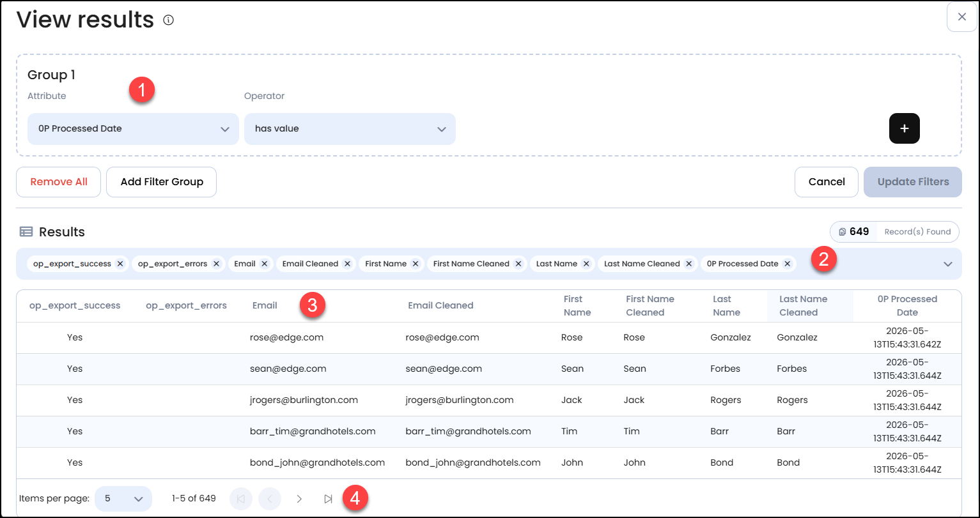Remove the First Name Cleaned chip
The width and height of the screenshot is (980, 518).
[518, 264]
